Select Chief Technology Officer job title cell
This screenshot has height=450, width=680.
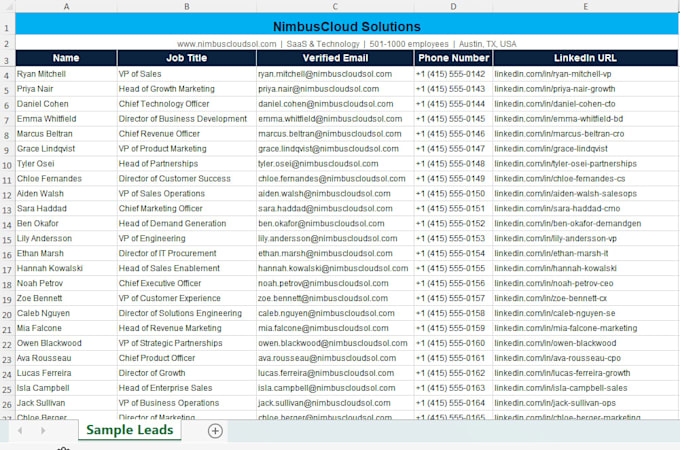click(186, 104)
